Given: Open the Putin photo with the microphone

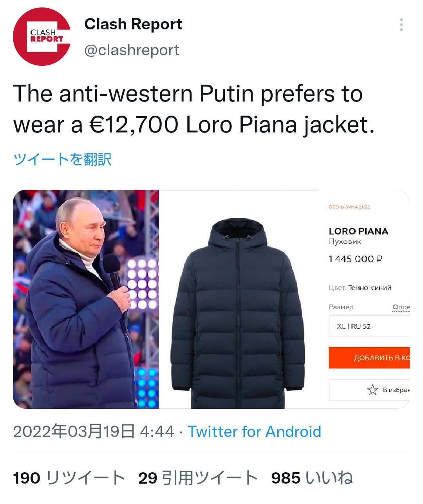Looking at the screenshot, I should point(86,299).
